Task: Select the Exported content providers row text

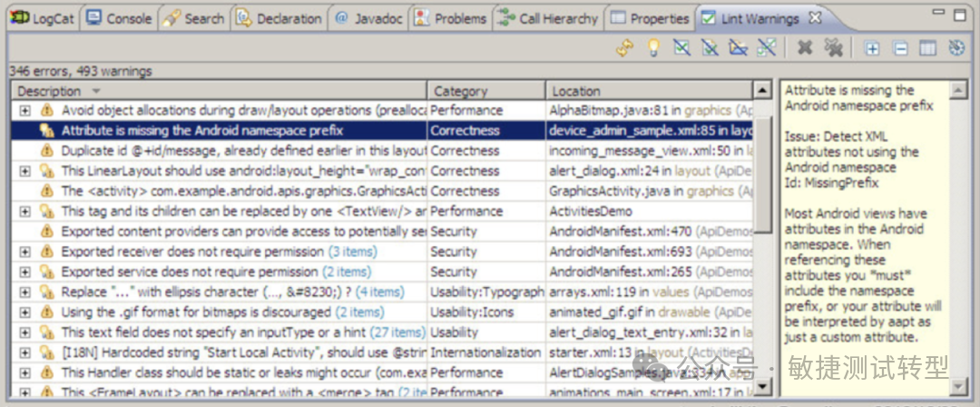Action: [x=244, y=231]
